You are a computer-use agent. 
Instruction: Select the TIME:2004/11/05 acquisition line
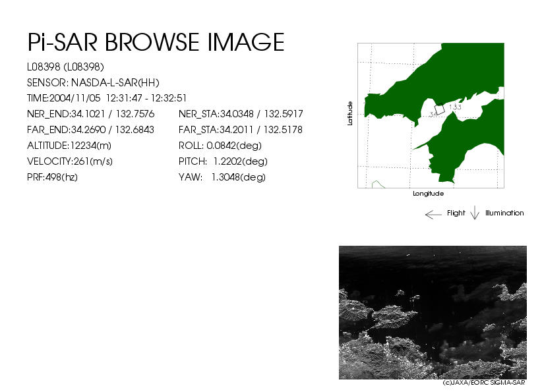pos(107,98)
